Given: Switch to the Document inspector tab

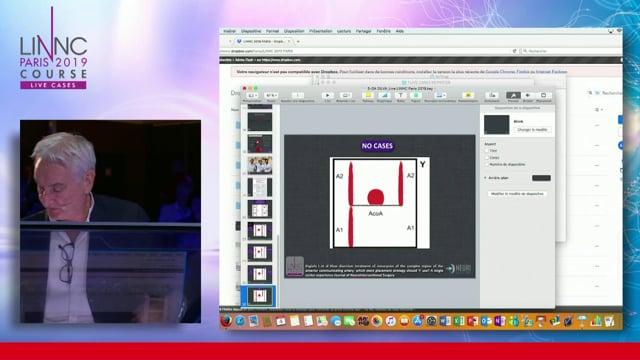Looking at the screenshot, I should [x=544, y=96].
